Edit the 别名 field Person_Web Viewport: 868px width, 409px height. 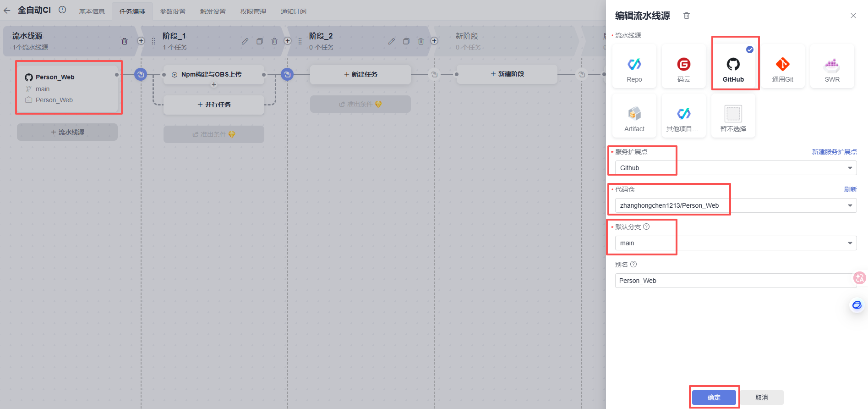736,281
